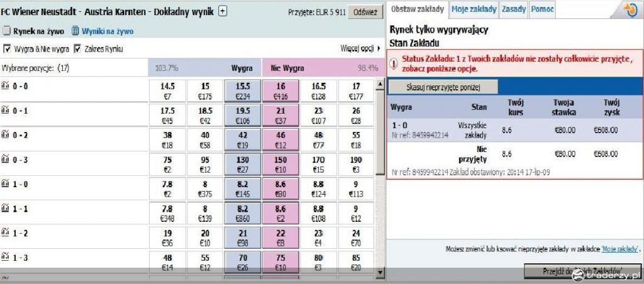Click the Wyniki na żywo scoreboard icon
This screenshot has width=644, height=284.
(75, 31)
